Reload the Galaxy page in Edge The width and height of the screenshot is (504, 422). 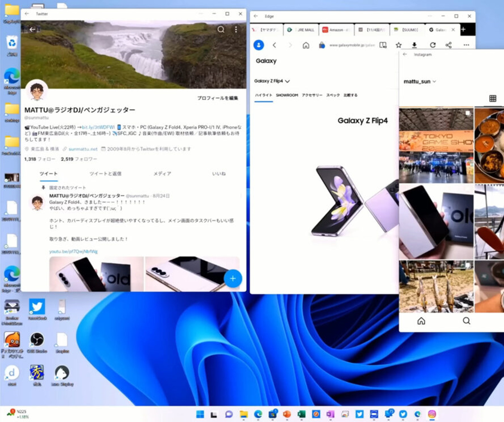433,45
